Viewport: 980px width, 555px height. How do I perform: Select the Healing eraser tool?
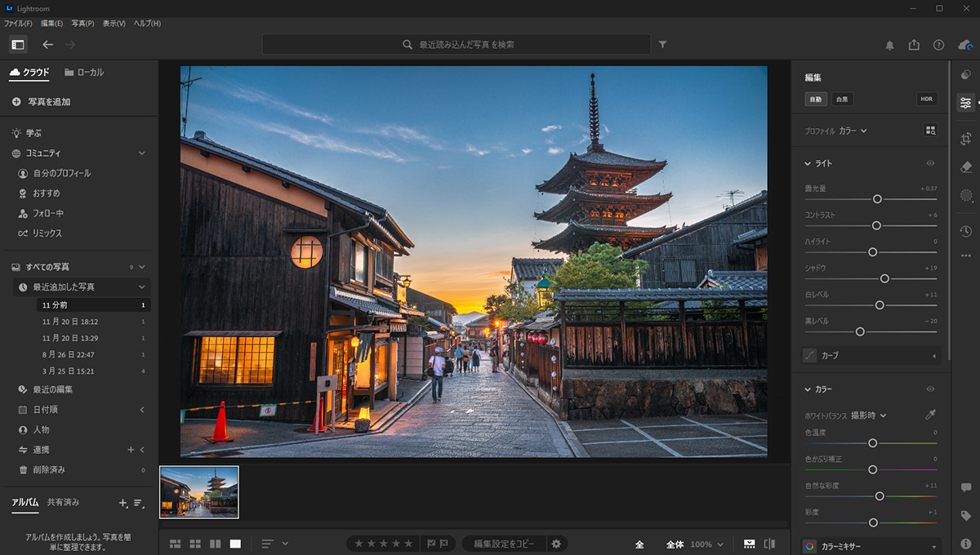pyautogui.click(x=966, y=166)
